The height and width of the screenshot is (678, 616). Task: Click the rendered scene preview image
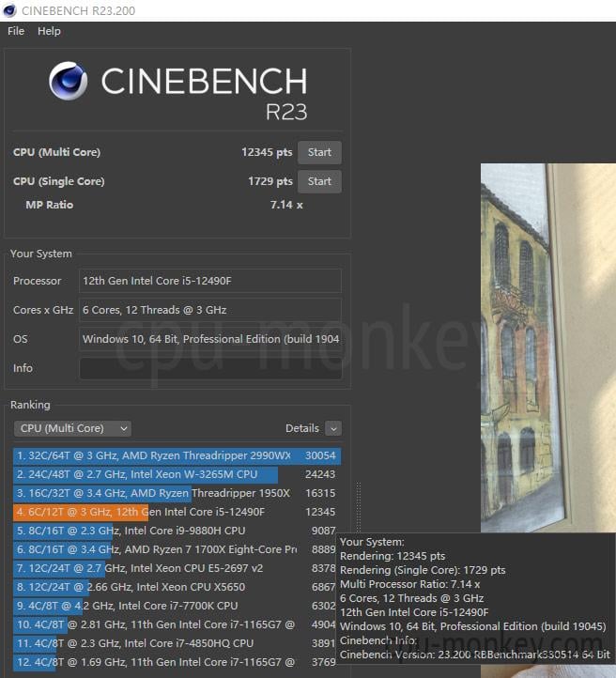548,347
